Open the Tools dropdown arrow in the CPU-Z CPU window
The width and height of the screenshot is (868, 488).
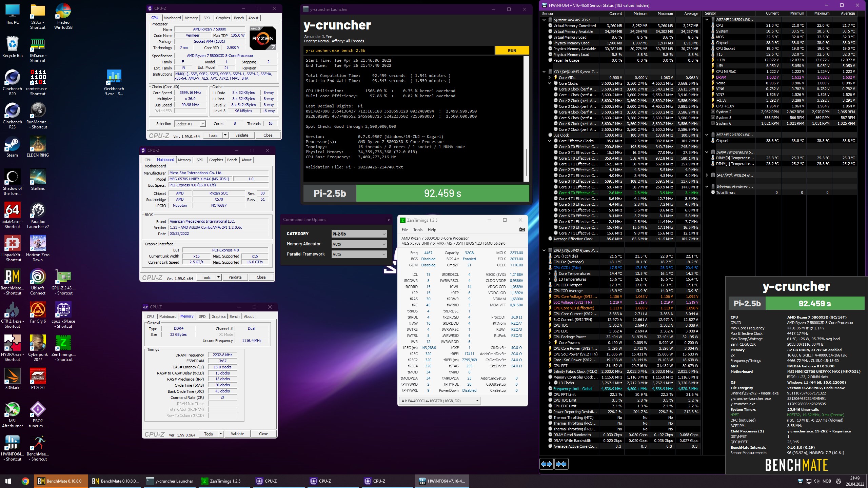(x=225, y=135)
